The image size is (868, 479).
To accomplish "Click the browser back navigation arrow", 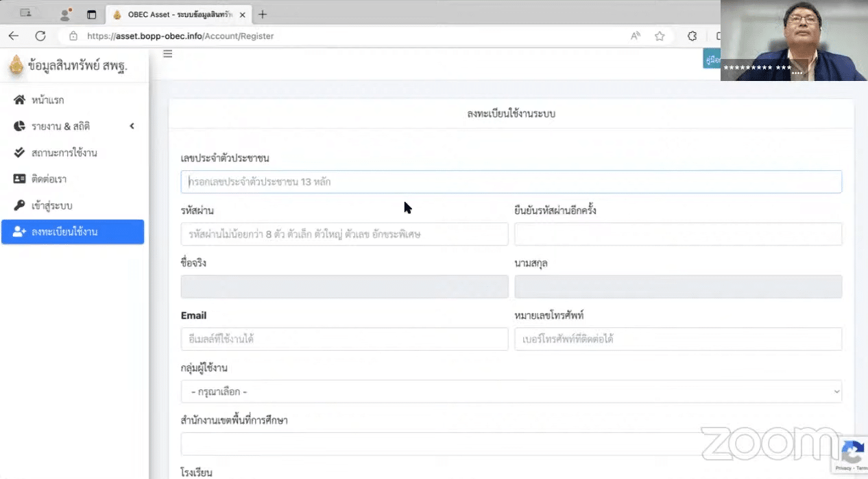I will click(x=14, y=36).
